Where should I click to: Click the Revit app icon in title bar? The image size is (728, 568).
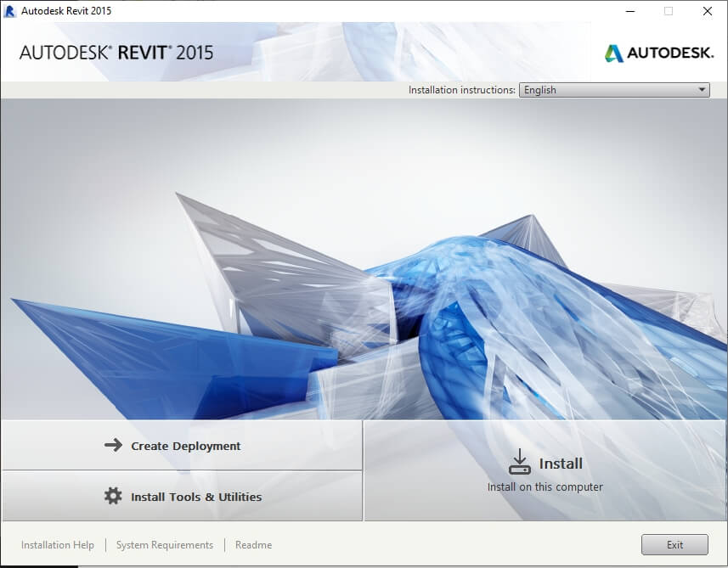click(x=10, y=11)
